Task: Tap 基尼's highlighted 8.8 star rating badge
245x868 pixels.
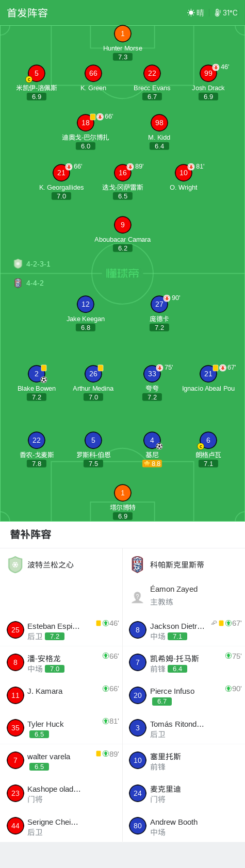Action: [152, 464]
